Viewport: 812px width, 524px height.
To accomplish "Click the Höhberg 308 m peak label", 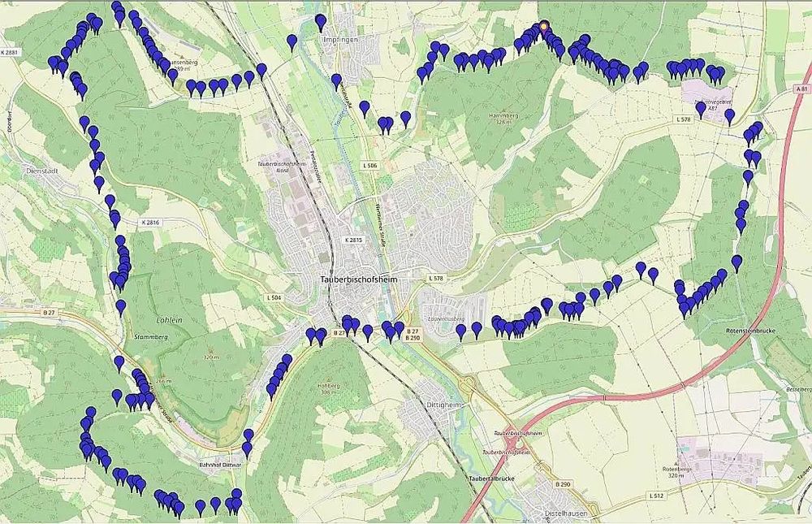I will (x=328, y=388).
